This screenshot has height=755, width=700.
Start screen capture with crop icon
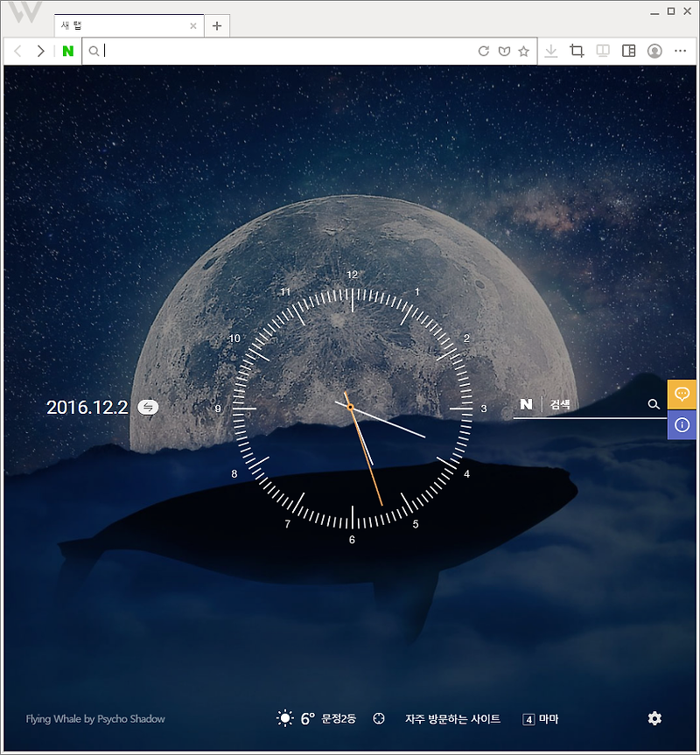577,51
